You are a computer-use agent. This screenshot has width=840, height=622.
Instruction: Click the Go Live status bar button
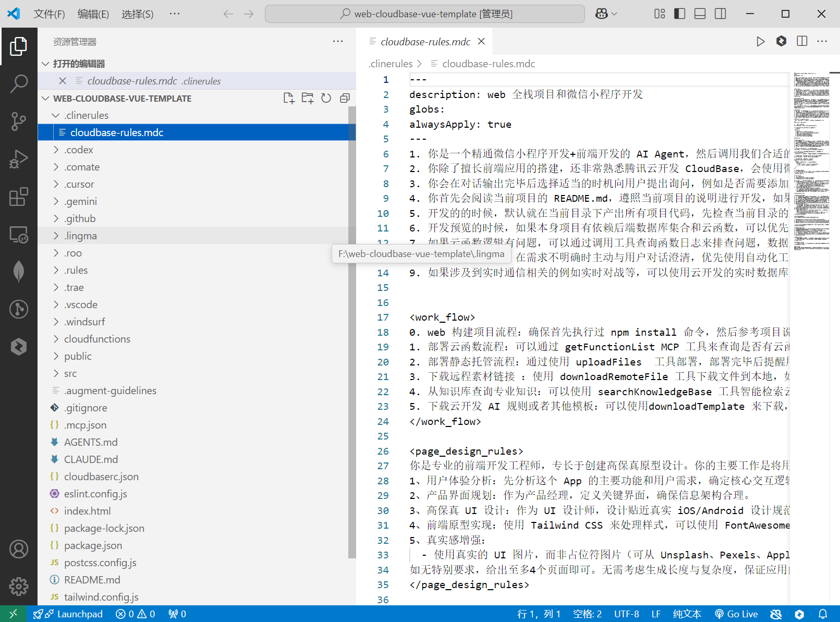736,614
